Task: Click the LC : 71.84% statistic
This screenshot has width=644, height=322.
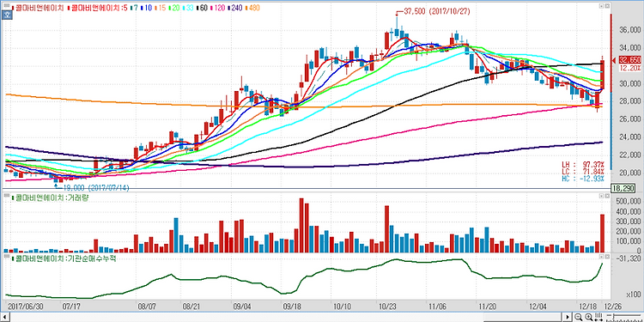Action: click(x=584, y=171)
